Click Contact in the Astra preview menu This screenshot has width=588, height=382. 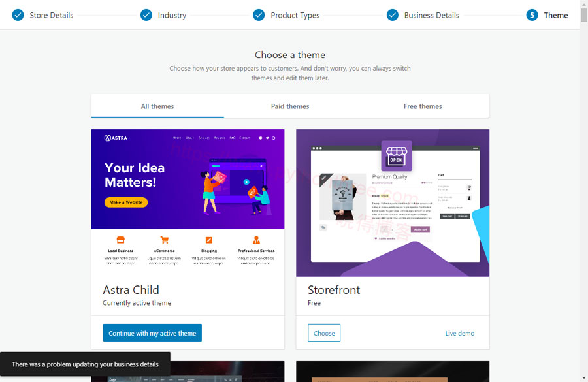coord(244,138)
